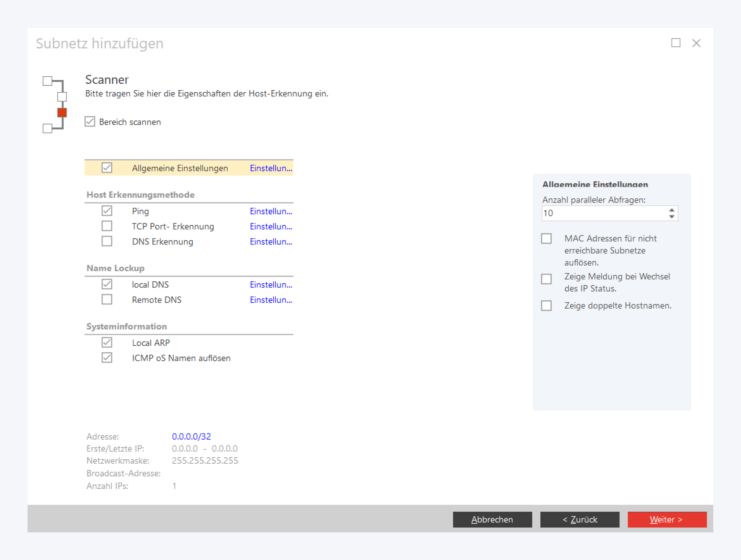Check Zeige doppelte Hostnamen option
The height and width of the screenshot is (560, 741).
coord(546,305)
